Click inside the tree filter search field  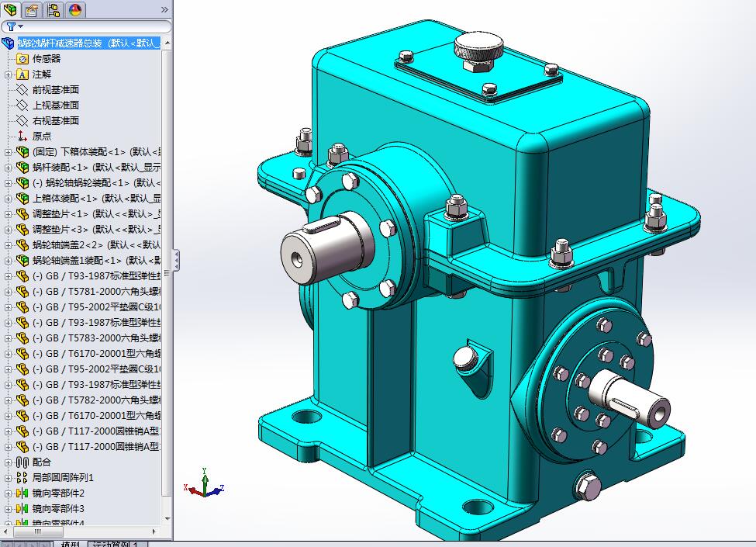coord(96,26)
